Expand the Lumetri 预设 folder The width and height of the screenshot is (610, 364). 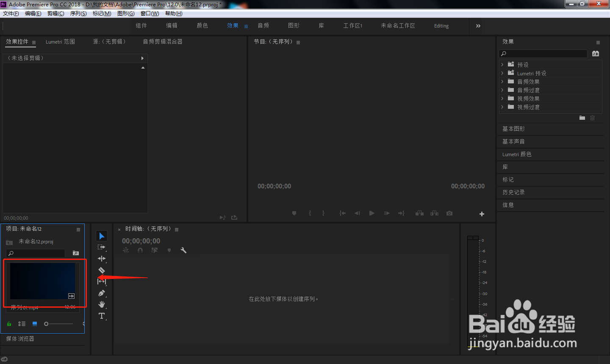coord(502,73)
